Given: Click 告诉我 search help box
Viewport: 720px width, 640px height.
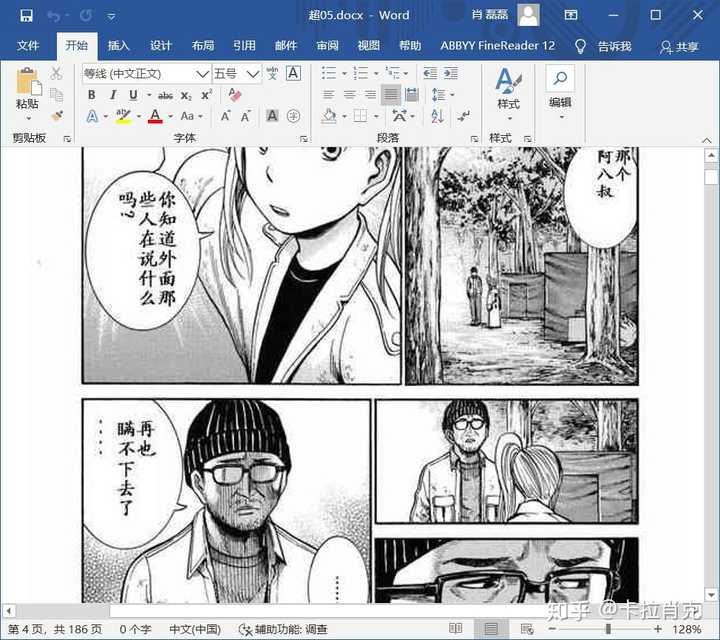Looking at the screenshot, I should [603, 46].
